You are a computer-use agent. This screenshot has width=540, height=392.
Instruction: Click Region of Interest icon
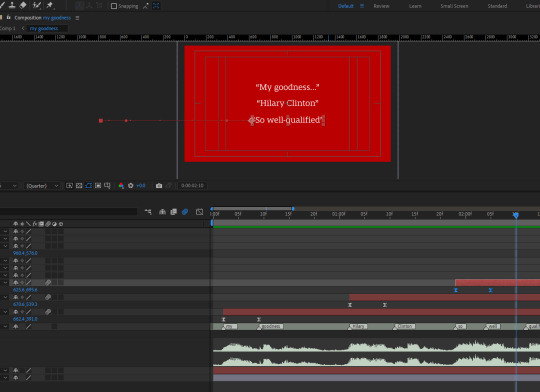98,186
